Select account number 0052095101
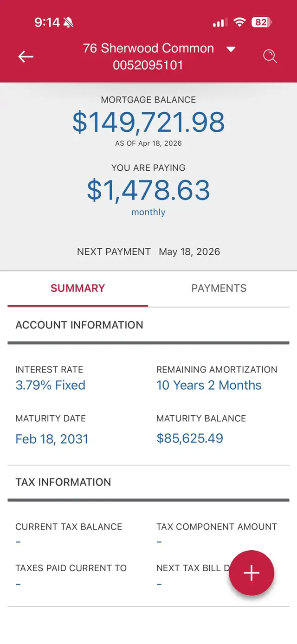Viewport: 297px width, 644px height. (x=148, y=65)
